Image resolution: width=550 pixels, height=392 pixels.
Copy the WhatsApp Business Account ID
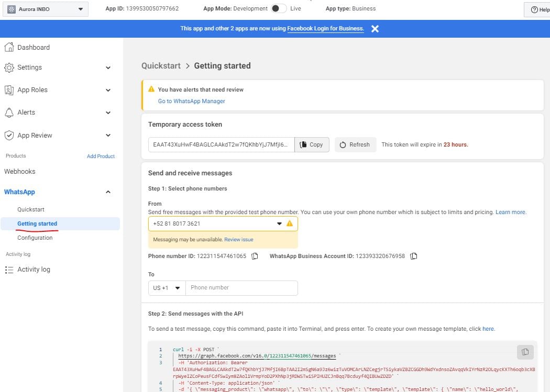pos(414,256)
